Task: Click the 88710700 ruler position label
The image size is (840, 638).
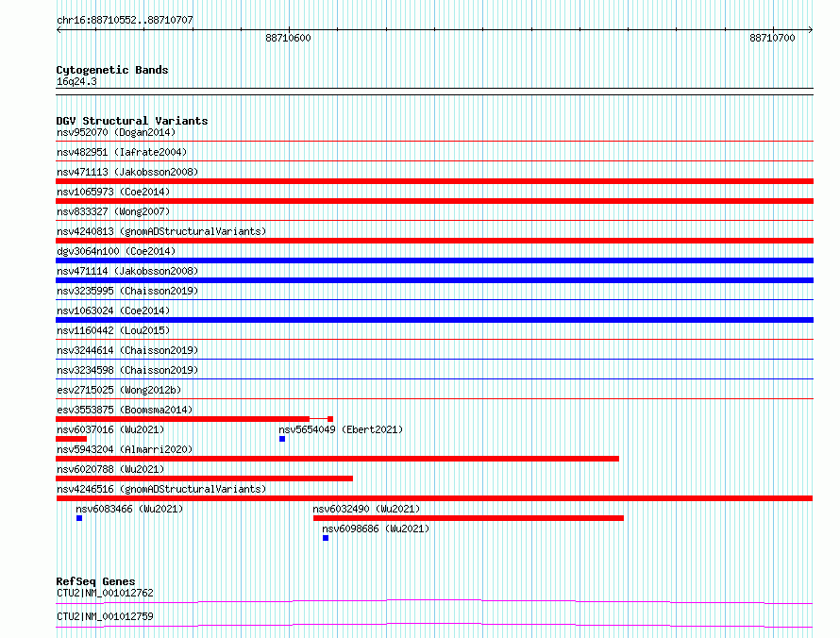Action: click(772, 38)
